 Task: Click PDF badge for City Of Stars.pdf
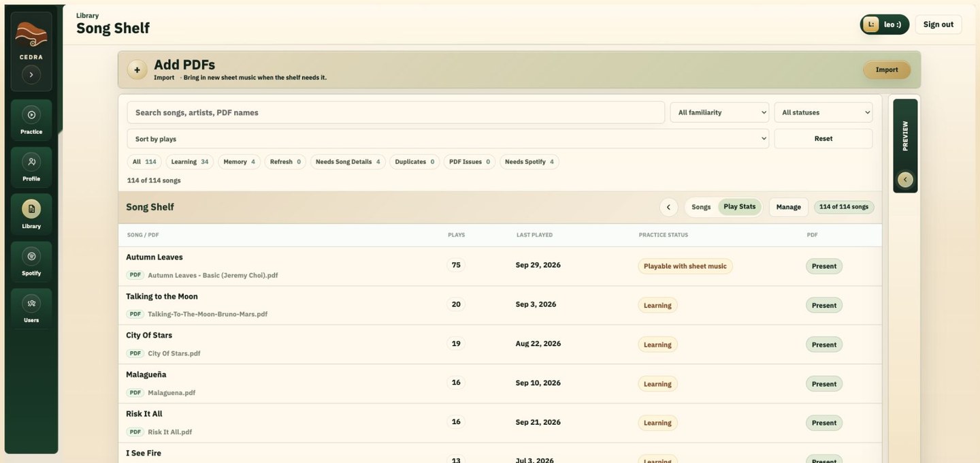pyautogui.click(x=135, y=353)
